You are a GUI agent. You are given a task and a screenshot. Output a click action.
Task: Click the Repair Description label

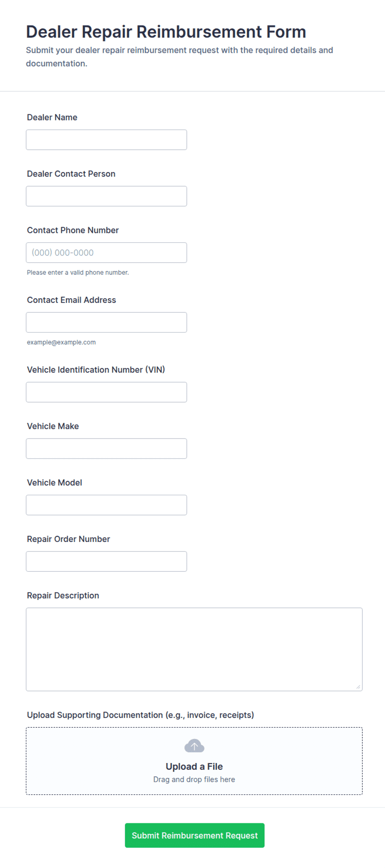(x=63, y=595)
